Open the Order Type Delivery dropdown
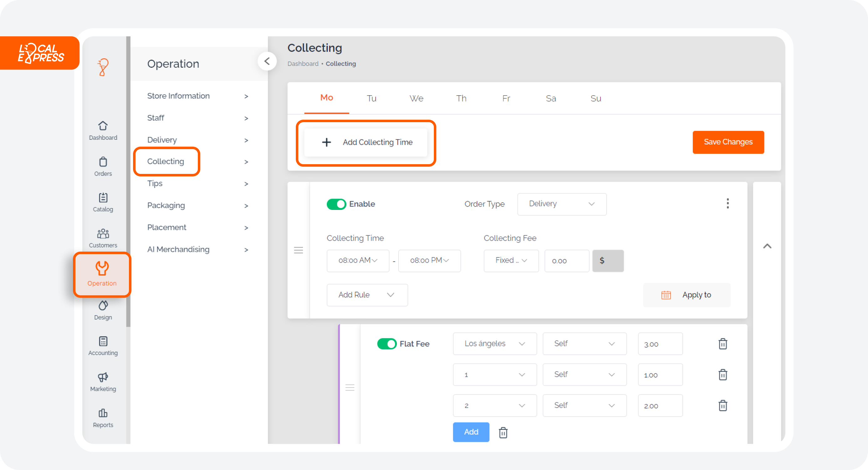Viewport: 868px width, 470px height. tap(562, 204)
